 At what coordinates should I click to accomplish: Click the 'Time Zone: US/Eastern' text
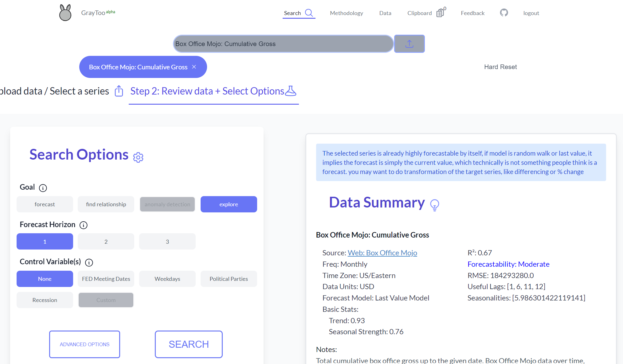(359, 276)
